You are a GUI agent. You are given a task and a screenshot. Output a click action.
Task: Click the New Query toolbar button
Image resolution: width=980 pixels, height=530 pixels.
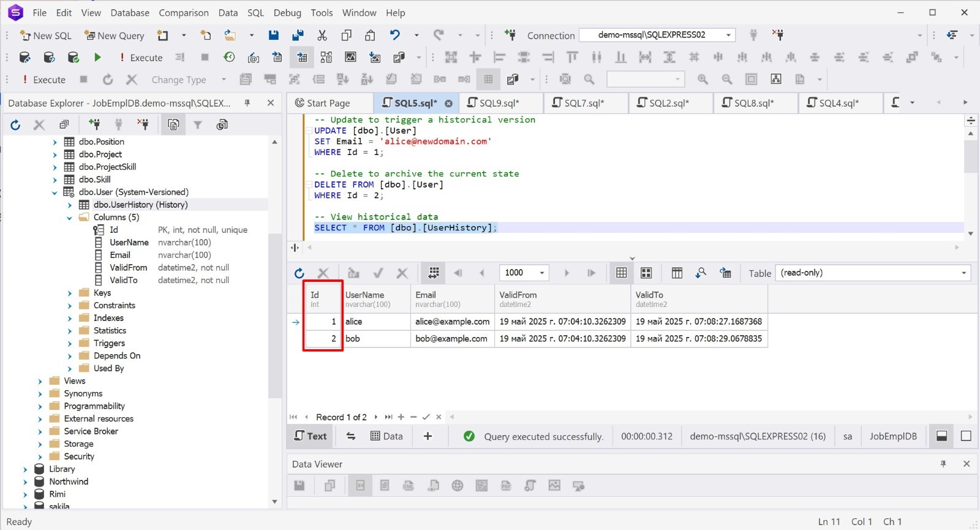click(114, 36)
